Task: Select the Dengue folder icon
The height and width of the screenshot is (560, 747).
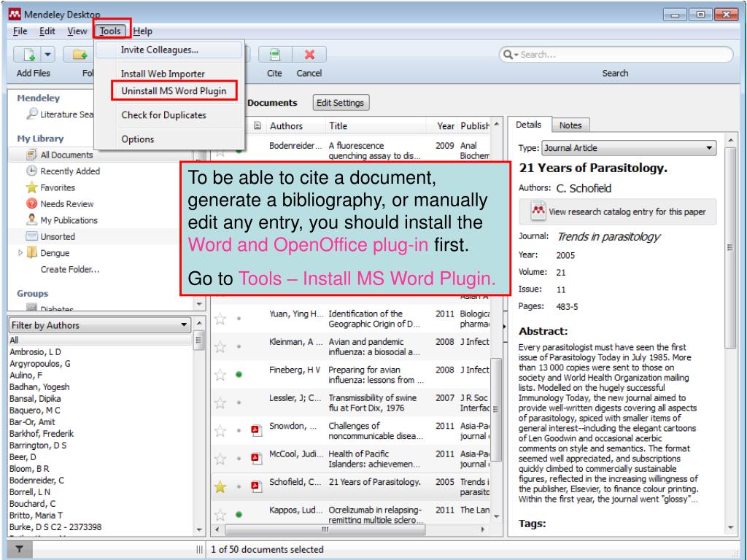Action: tap(32, 252)
